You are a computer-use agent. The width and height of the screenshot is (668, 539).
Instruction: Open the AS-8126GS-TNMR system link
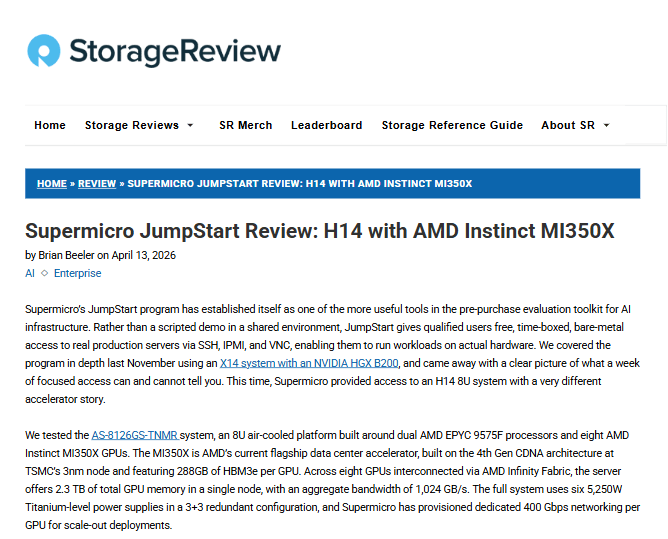pos(135,435)
